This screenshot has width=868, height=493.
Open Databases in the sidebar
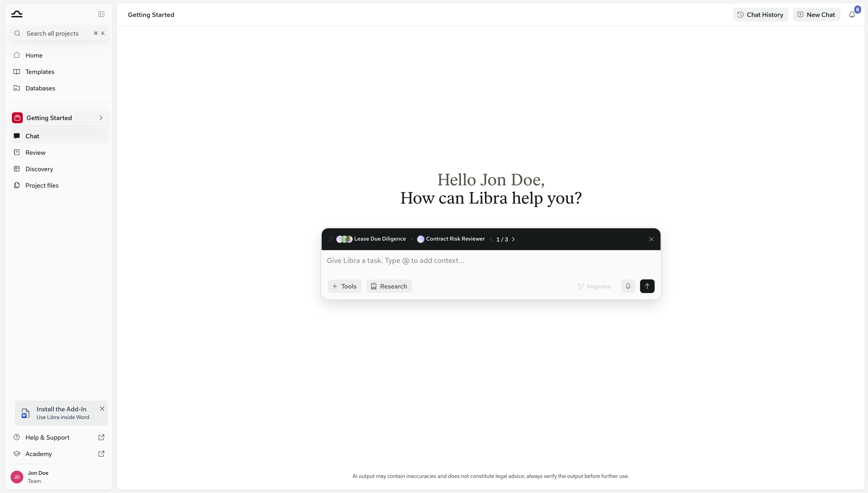(x=59, y=88)
